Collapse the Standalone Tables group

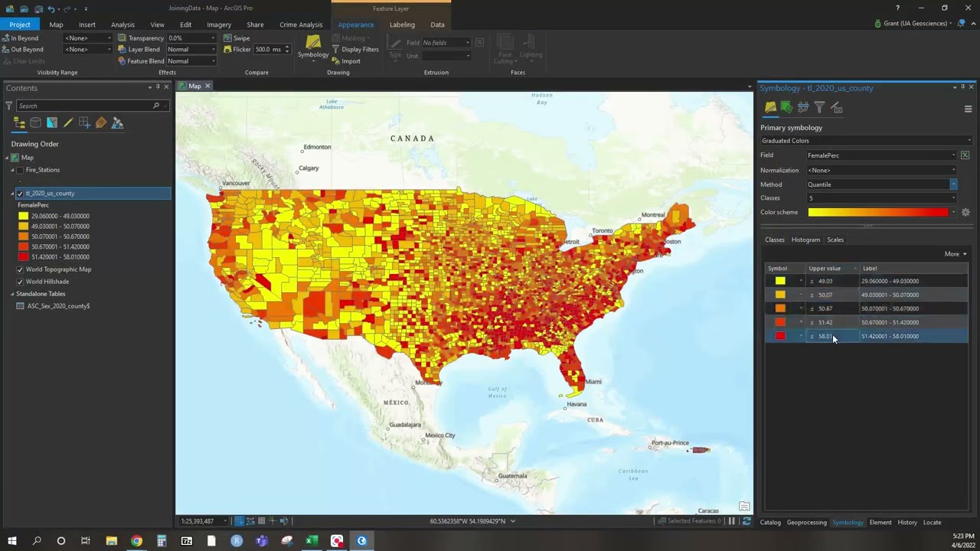click(12, 294)
